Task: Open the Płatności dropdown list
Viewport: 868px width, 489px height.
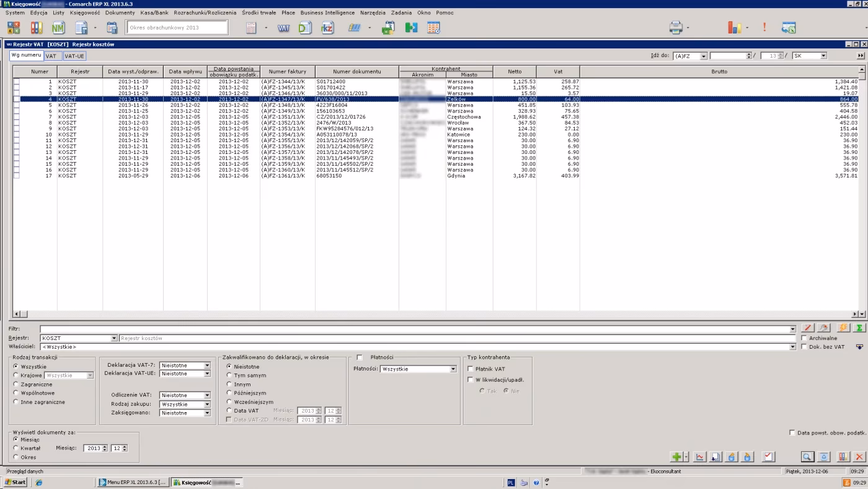Action: tap(453, 369)
